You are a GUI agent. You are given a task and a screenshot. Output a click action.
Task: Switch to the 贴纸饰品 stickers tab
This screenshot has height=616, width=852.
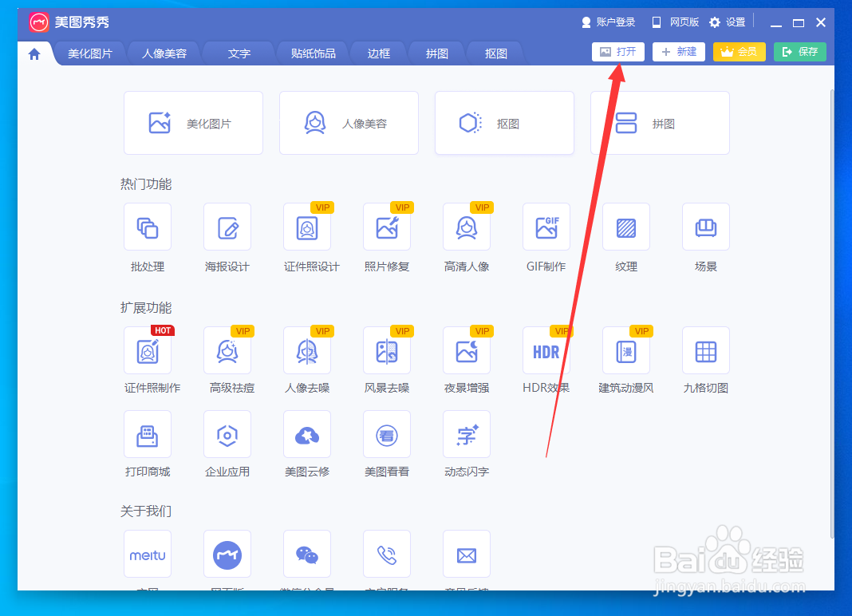[311, 53]
